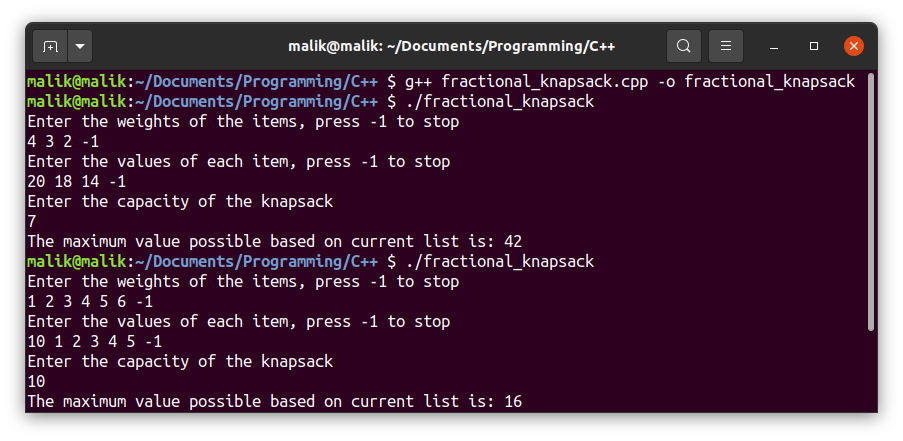903x441 pixels.
Task: Click the values line '10 1 2 3 4 5 -1'
Action: [x=94, y=342]
